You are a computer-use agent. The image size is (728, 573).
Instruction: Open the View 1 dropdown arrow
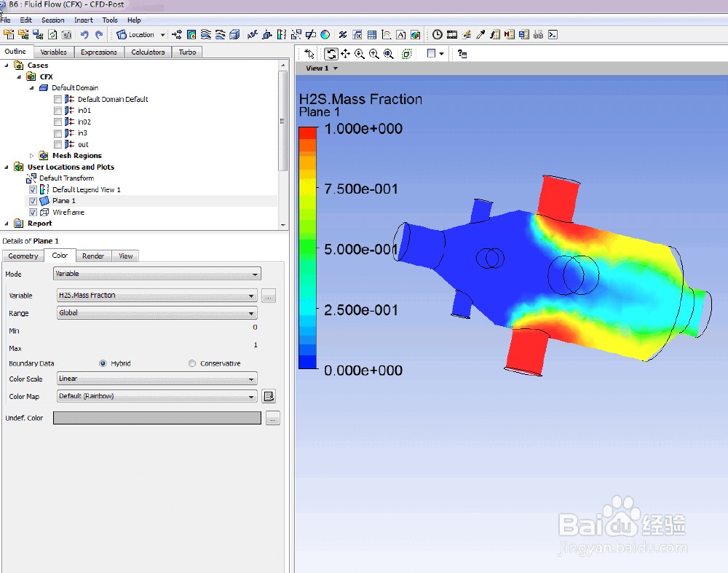336,68
